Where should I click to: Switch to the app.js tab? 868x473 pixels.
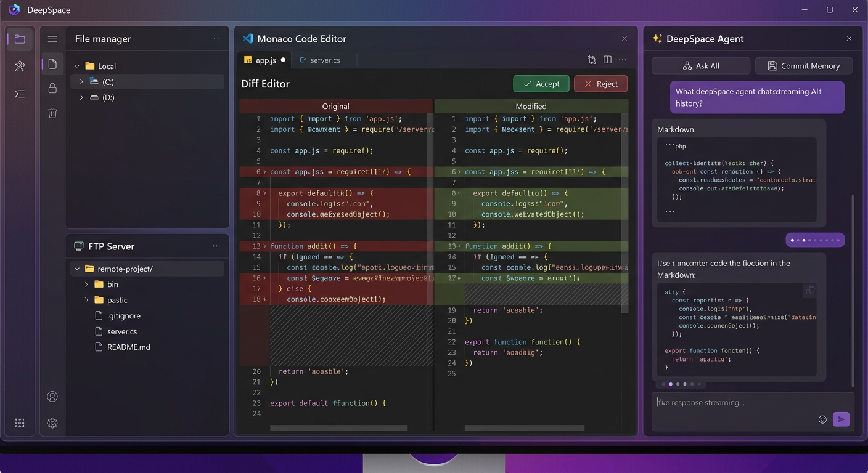(265, 60)
